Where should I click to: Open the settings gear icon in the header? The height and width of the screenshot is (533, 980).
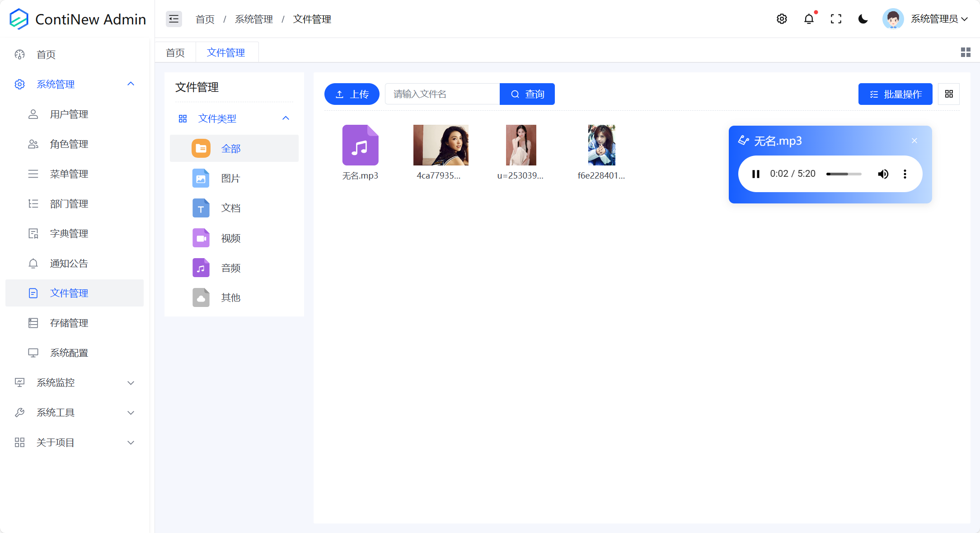tap(782, 19)
